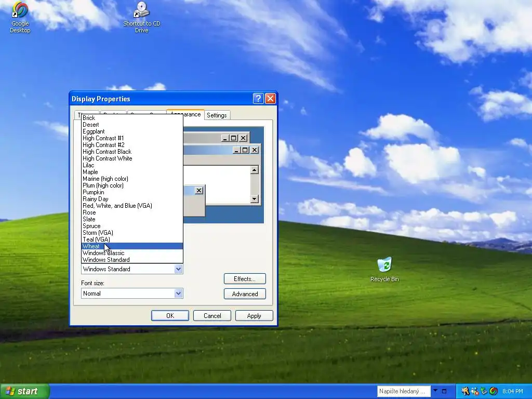Image resolution: width=532 pixels, height=399 pixels.
Task: Pick the Pumpkin color scheme
Action: [x=132, y=192]
